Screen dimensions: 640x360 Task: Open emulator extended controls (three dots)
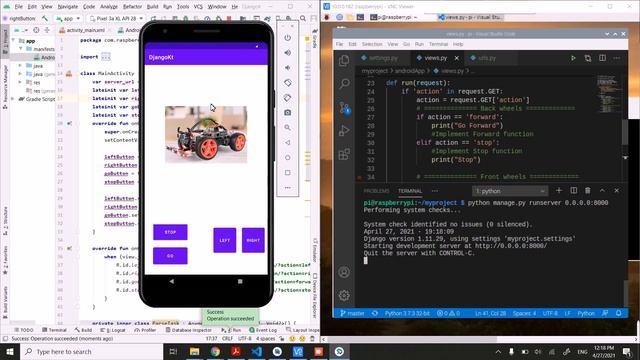pos(288,188)
